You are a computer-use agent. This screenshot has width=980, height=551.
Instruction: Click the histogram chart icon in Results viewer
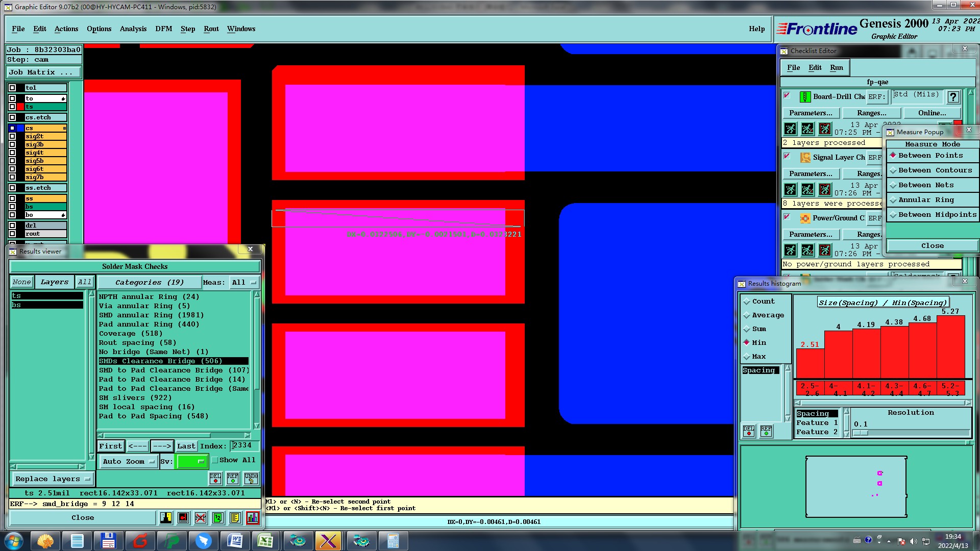pyautogui.click(x=252, y=518)
